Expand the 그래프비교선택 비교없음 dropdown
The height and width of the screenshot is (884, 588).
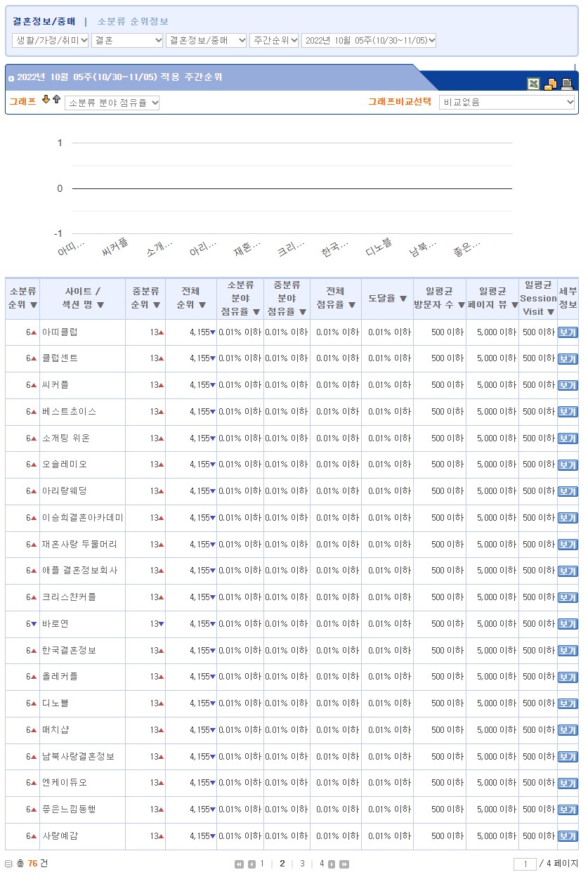tap(507, 103)
